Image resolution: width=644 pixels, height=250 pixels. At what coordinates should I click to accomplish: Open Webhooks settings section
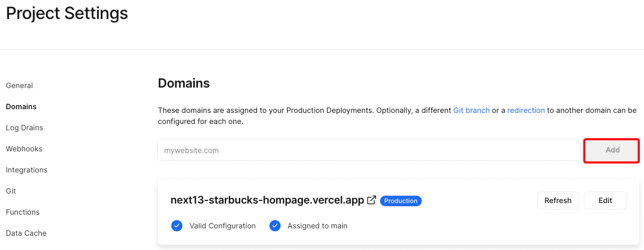24,149
